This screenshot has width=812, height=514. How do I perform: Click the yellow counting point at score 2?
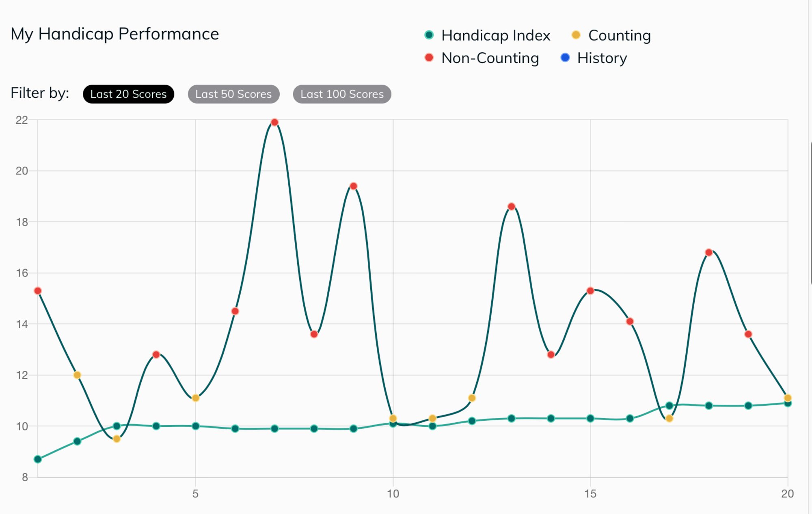[x=76, y=375]
